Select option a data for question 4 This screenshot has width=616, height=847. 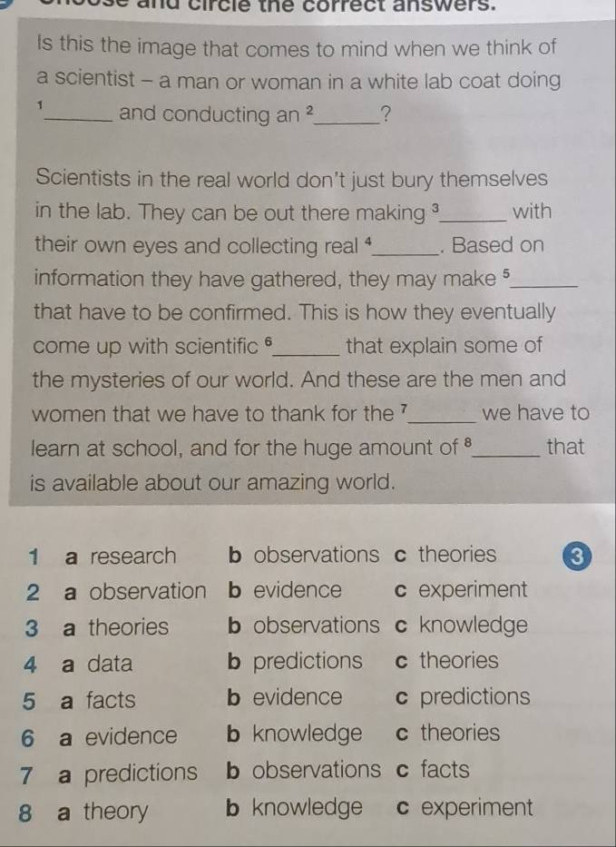[97, 664]
